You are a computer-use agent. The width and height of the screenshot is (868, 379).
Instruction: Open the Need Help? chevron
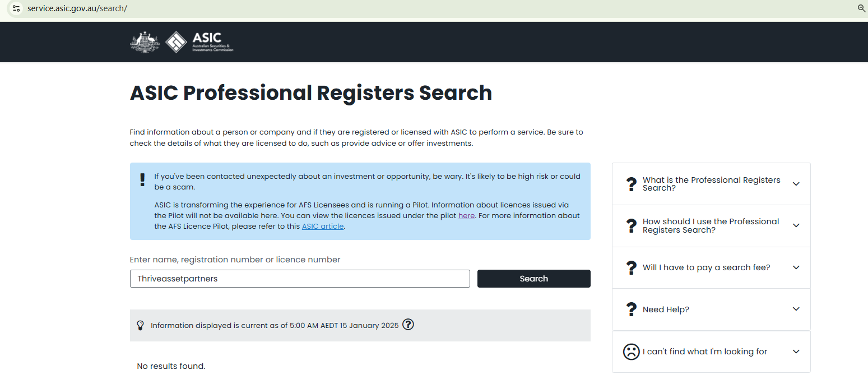click(x=796, y=309)
